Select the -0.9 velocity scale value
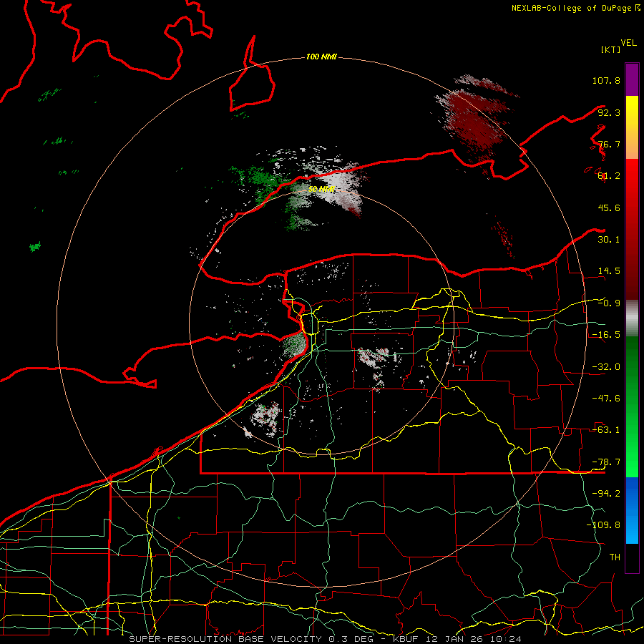The image size is (644, 644). pyautogui.click(x=609, y=303)
